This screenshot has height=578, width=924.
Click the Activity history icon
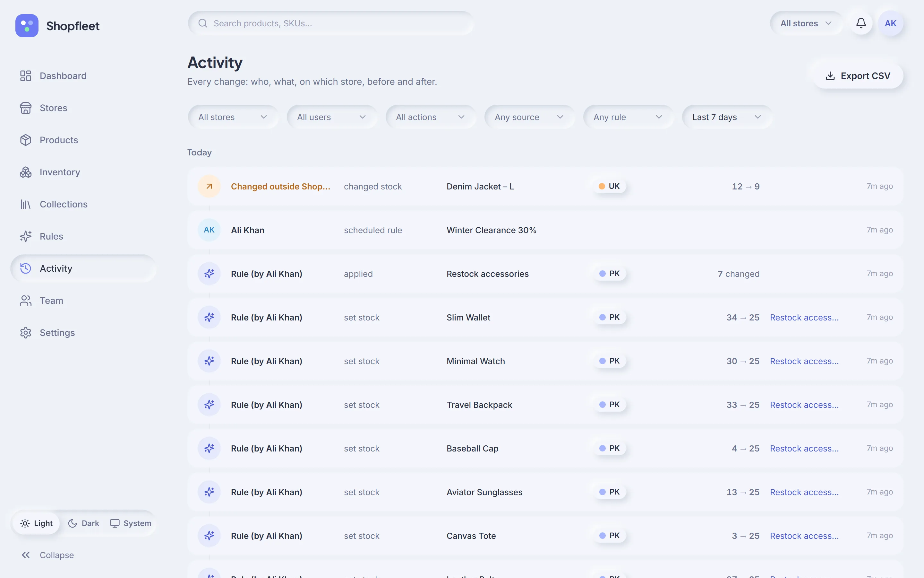click(x=26, y=268)
